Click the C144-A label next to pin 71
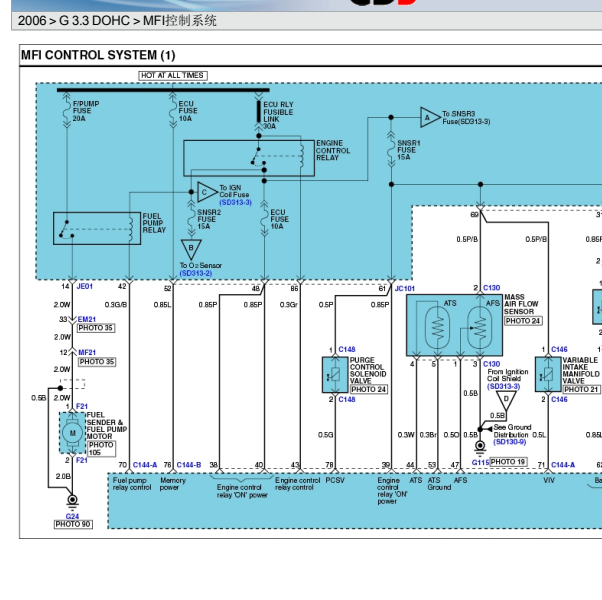 (x=563, y=465)
